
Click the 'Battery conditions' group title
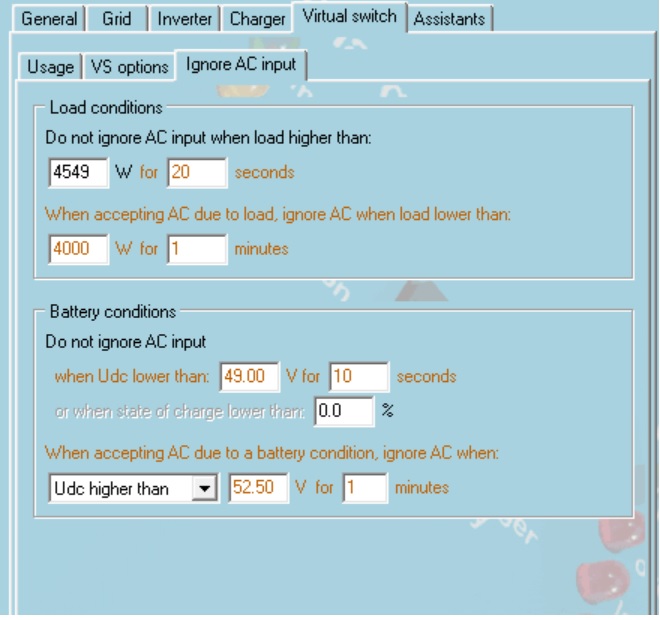point(113,312)
